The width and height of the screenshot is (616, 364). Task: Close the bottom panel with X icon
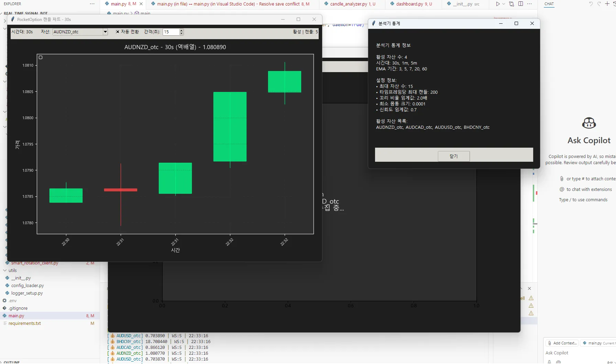pos(529,288)
